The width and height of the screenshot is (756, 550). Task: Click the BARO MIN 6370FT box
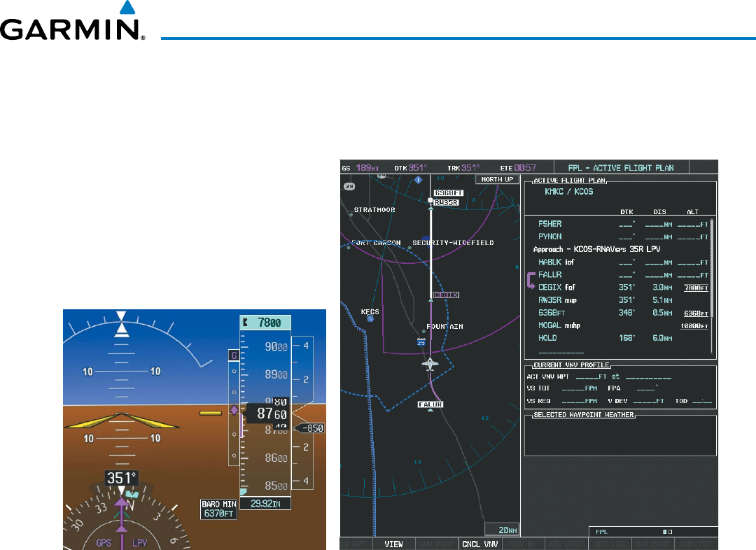click(219, 509)
